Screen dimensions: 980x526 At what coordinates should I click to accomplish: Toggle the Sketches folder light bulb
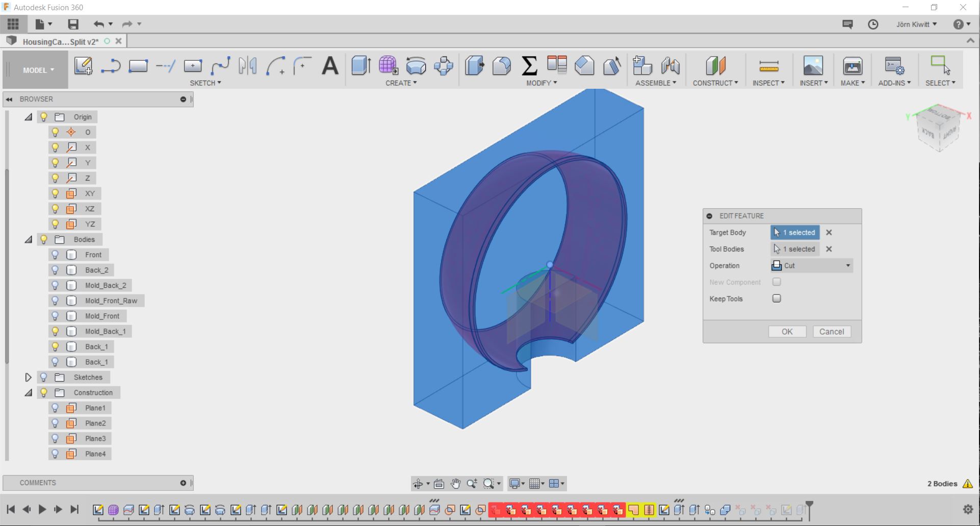[x=44, y=377]
